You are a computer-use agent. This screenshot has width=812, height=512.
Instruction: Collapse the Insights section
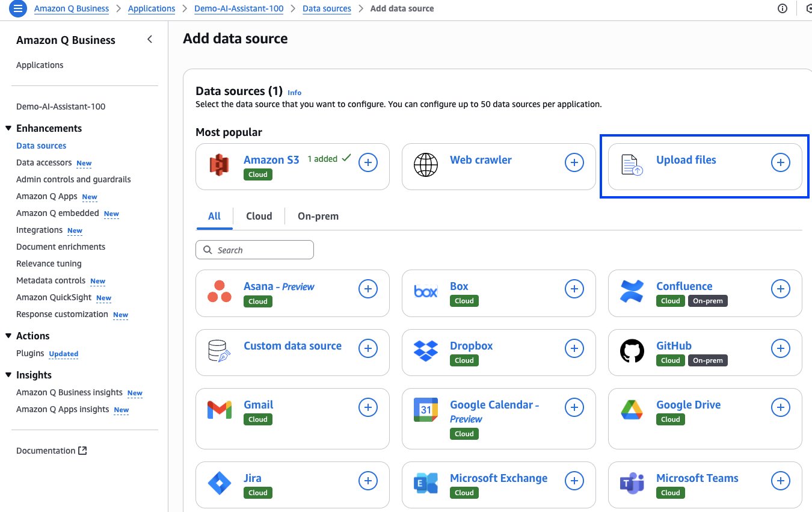[x=8, y=375]
